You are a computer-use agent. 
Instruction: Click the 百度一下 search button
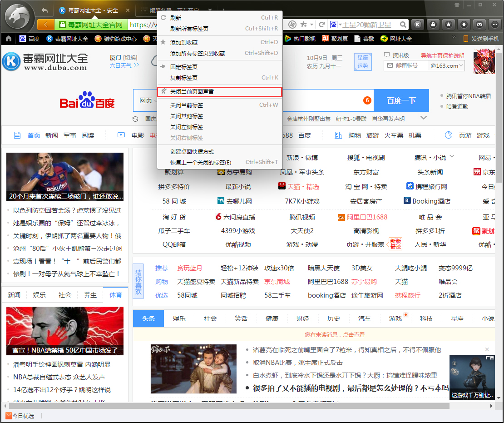coord(401,100)
